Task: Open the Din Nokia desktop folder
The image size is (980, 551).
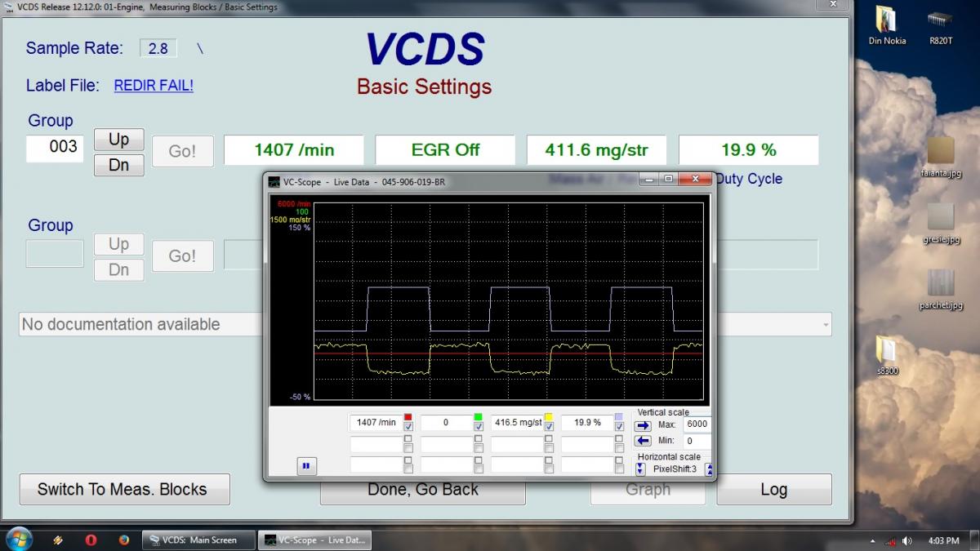Action: point(886,24)
